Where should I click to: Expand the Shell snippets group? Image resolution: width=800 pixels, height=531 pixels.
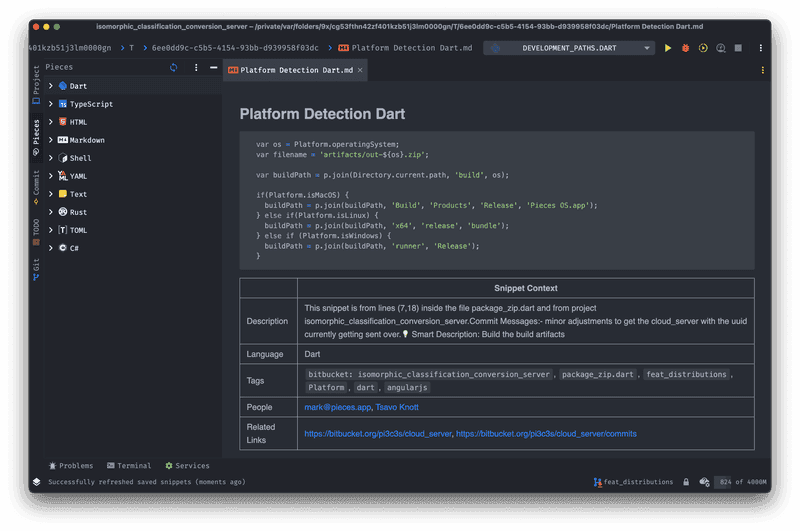pyautogui.click(x=51, y=158)
